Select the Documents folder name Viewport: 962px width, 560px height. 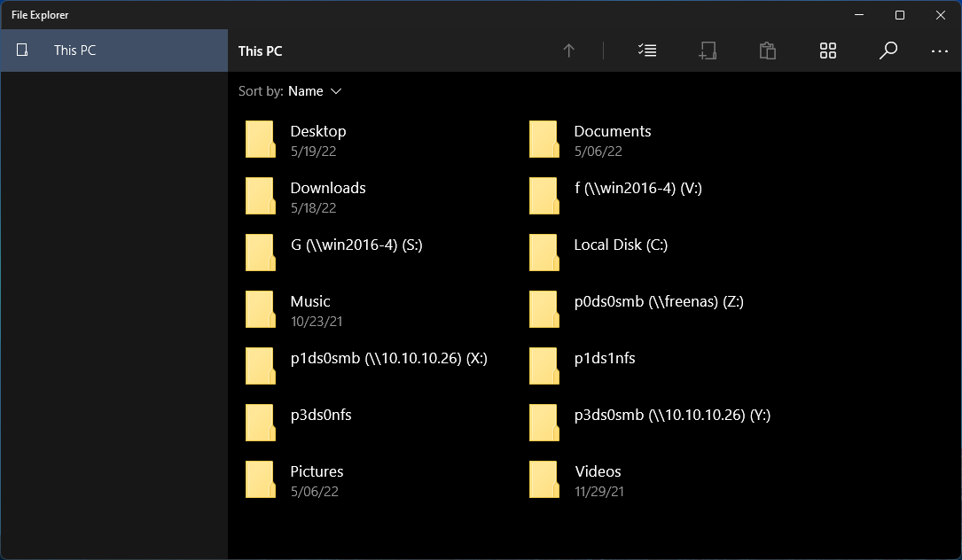click(x=613, y=131)
